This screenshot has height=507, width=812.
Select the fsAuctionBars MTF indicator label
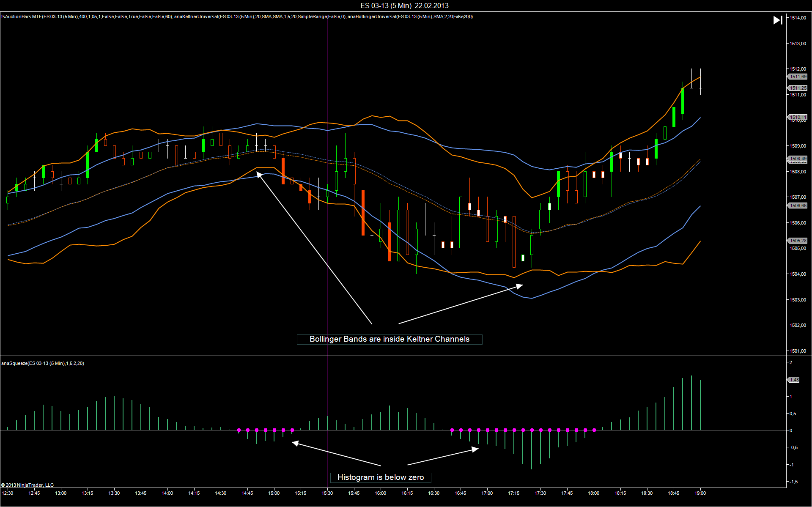(x=87, y=17)
